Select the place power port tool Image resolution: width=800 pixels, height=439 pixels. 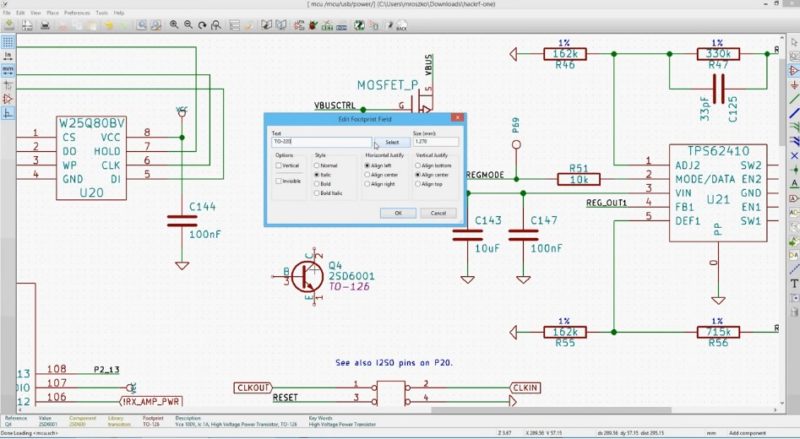(x=794, y=84)
